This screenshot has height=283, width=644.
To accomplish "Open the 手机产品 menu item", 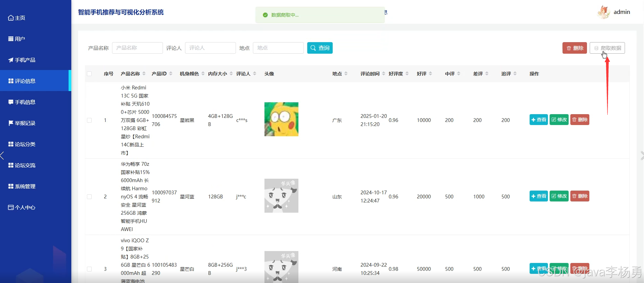I will tap(35, 60).
